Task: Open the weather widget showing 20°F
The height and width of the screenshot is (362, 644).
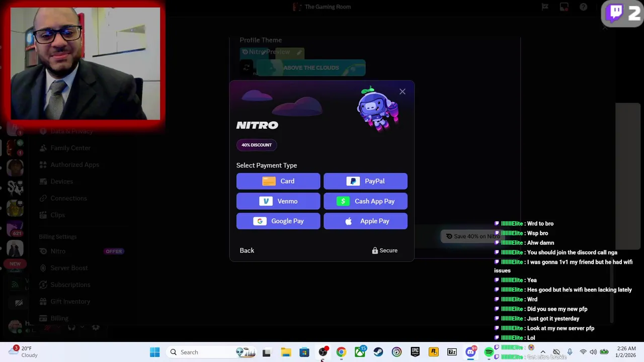Action: pos(24,351)
